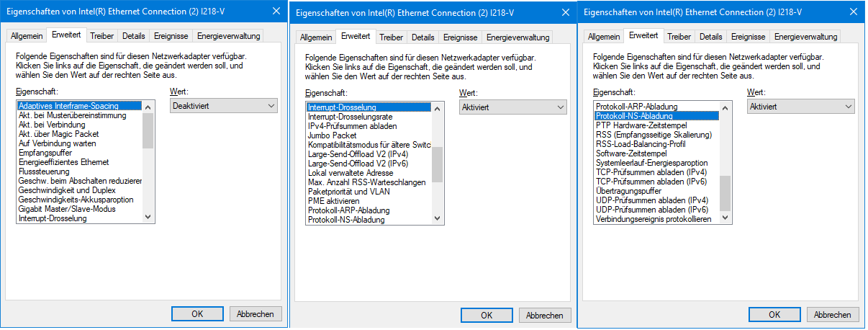
Task: Select Verbindungsereignis protokollieren property
Action: point(654,219)
